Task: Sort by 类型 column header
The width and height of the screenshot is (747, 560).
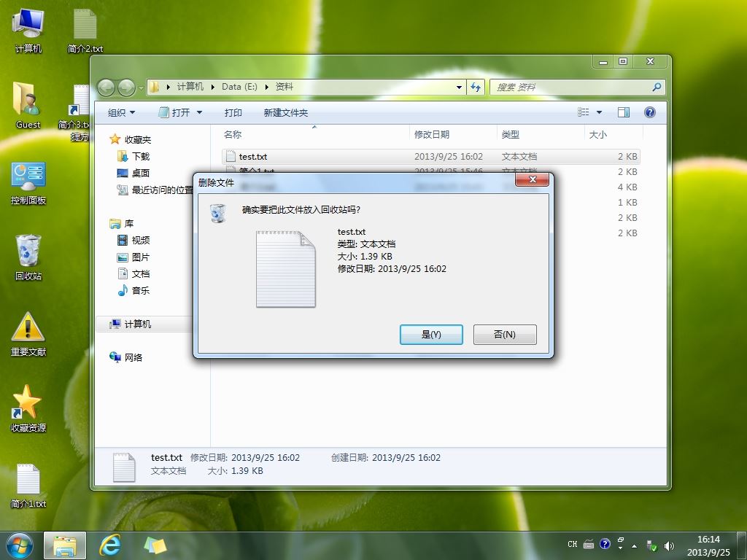Action: pos(510,135)
